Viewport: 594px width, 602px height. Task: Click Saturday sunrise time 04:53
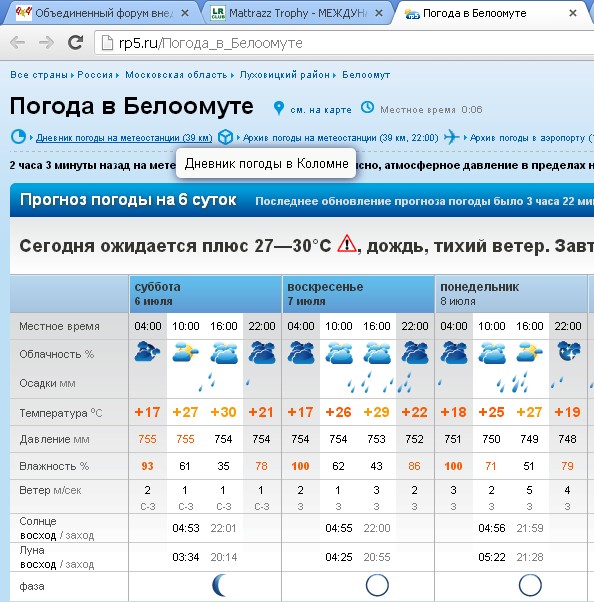pos(186,528)
